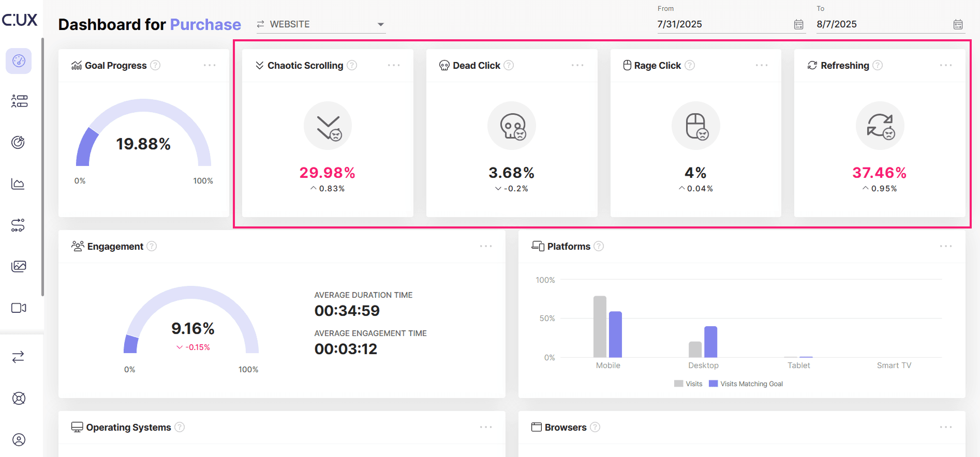
Task: Open the video recordings icon in sidebar
Action: tap(19, 308)
